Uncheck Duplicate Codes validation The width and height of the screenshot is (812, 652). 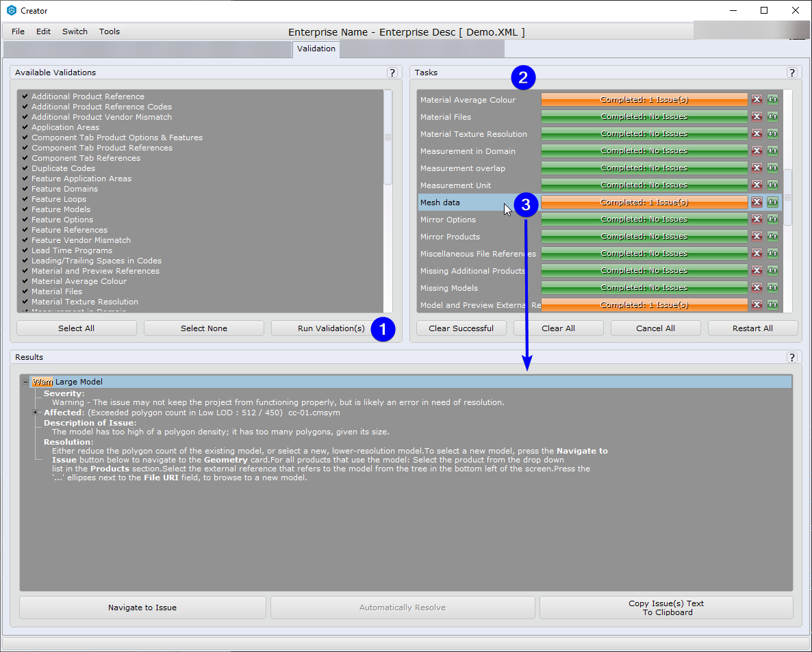[25, 168]
